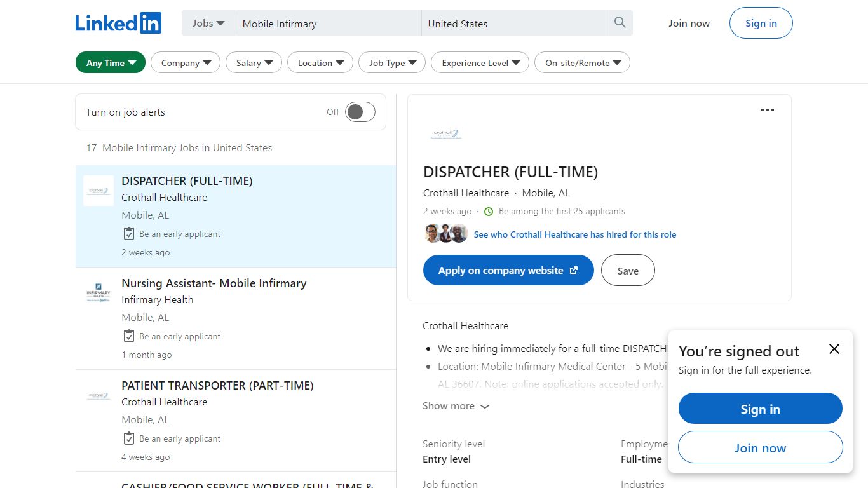Click the header Sign in button
The height and width of the screenshot is (488, 868).
pyautogui.click(x=761, y=23)
